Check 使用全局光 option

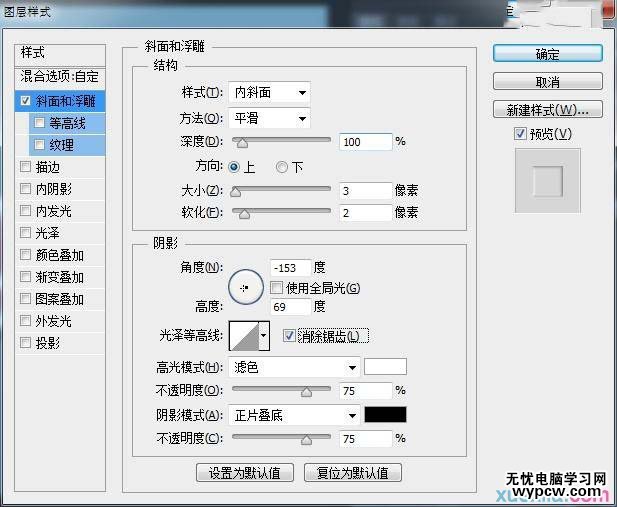[276, 288]
